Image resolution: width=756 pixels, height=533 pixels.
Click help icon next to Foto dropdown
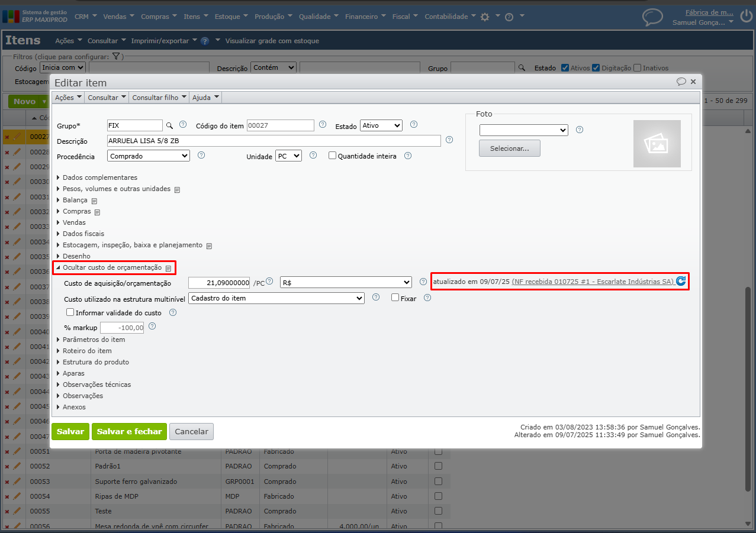[x=580, y=130]
